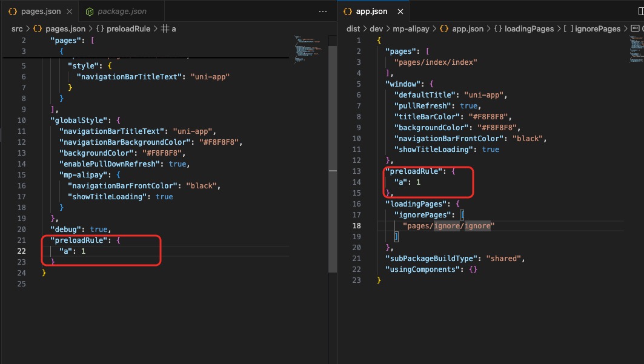Open the left editor's more actions menu

pyautogui.click(x=323, y=12)
